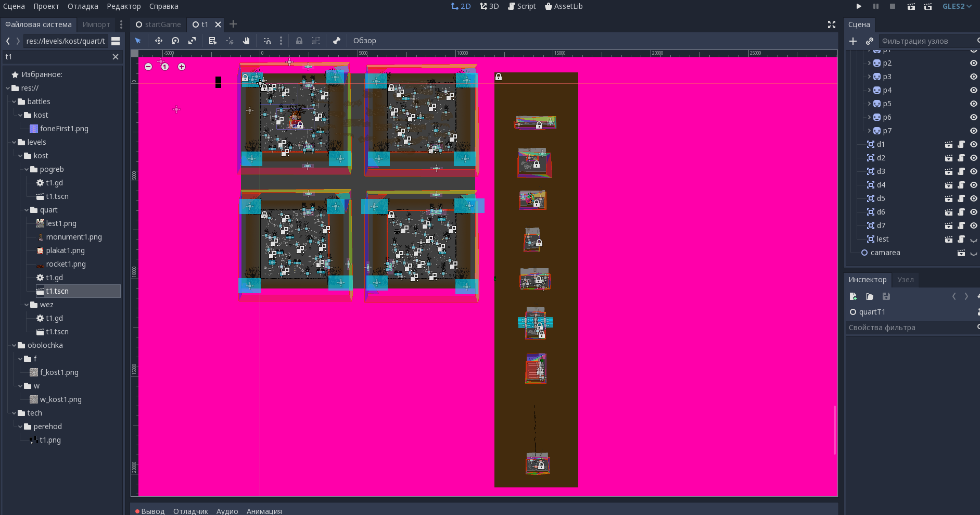Pause the running scene
980x515 pixels.
coord(876,6)
